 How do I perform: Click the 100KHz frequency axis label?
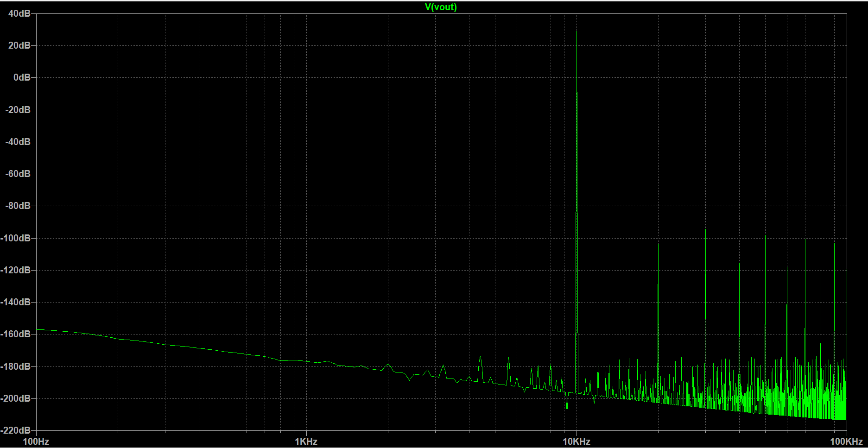click(x=846, y=442)
